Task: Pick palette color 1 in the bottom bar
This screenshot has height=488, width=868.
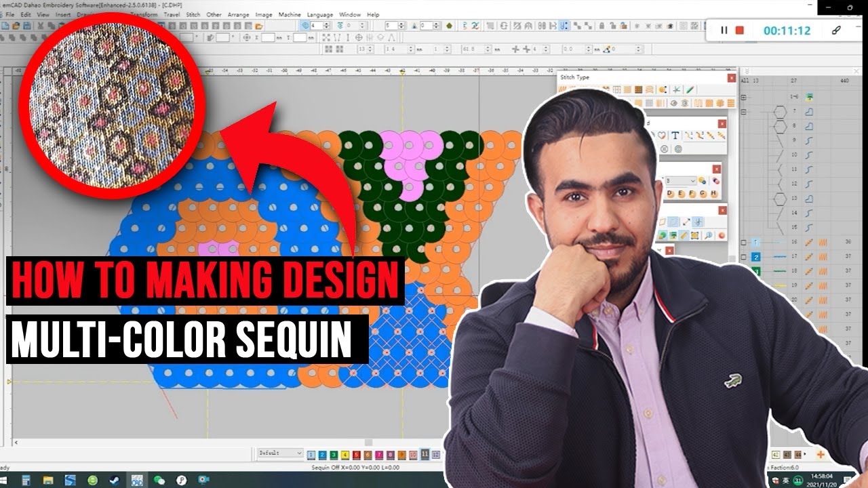Action: coord(311,454)
